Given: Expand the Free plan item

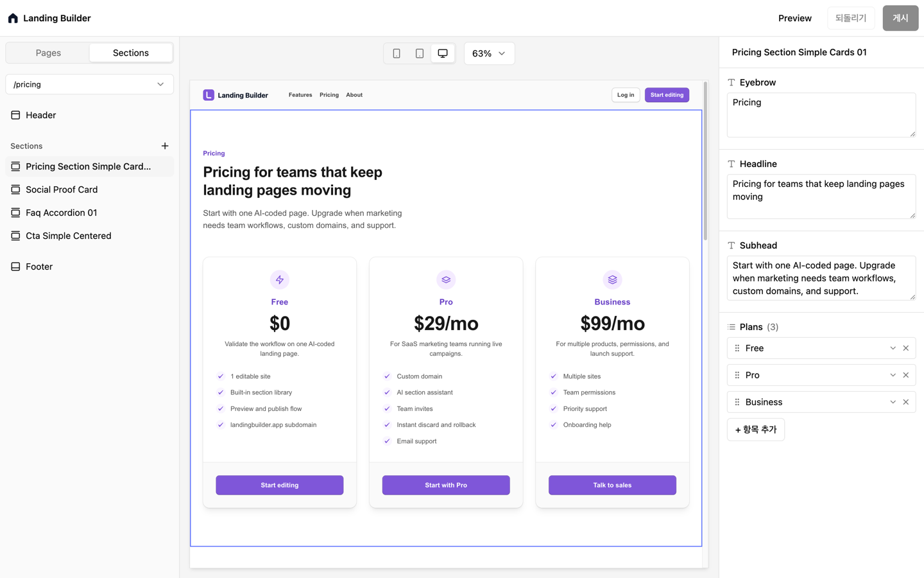Looking at the screenshot, I should 893,348.
